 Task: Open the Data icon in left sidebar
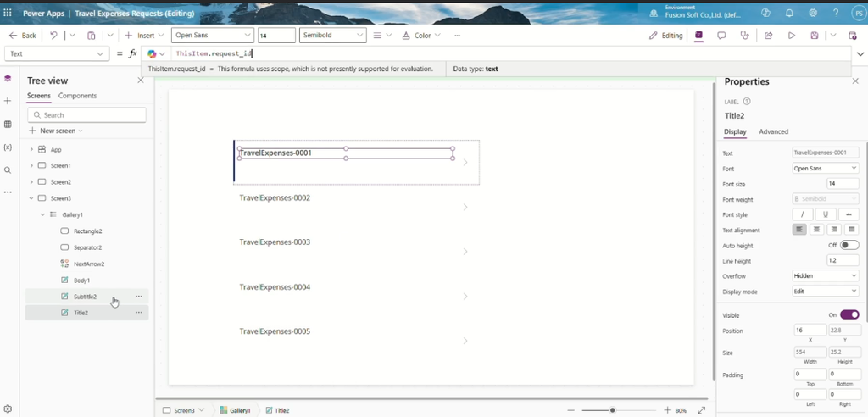tap(7, 125)
